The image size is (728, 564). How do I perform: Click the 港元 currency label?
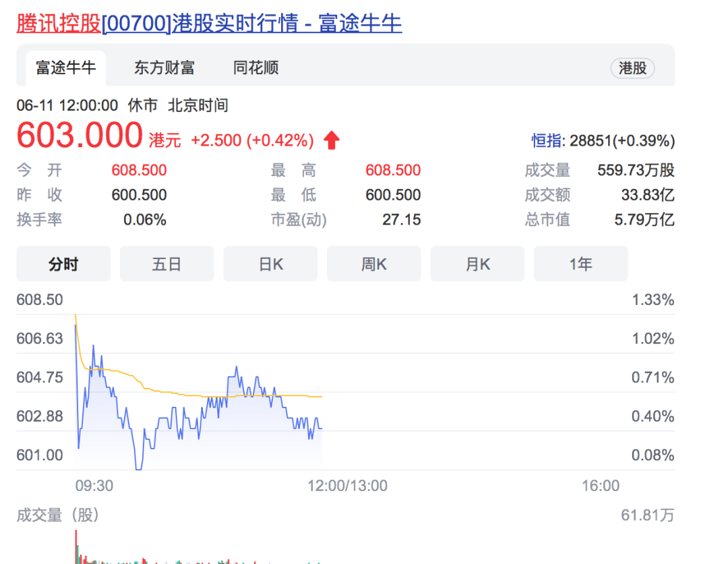click(165, 140)
